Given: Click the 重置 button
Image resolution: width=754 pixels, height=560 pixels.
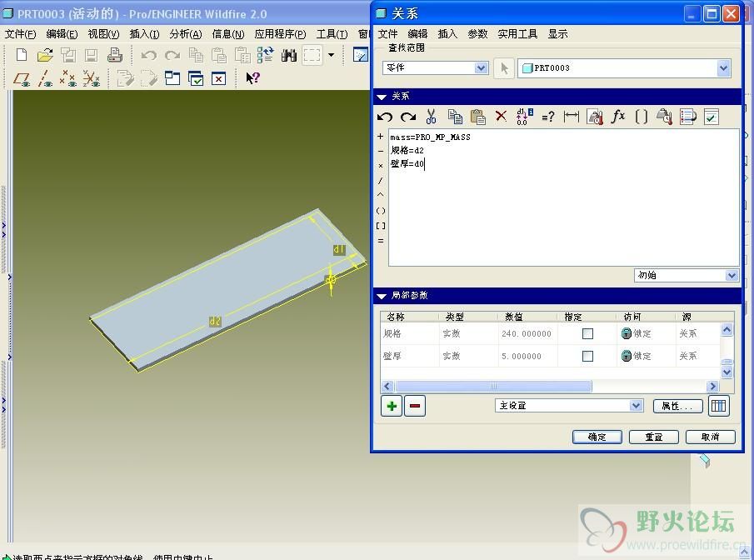Looking at the screenshot, I should coord(654,437).
